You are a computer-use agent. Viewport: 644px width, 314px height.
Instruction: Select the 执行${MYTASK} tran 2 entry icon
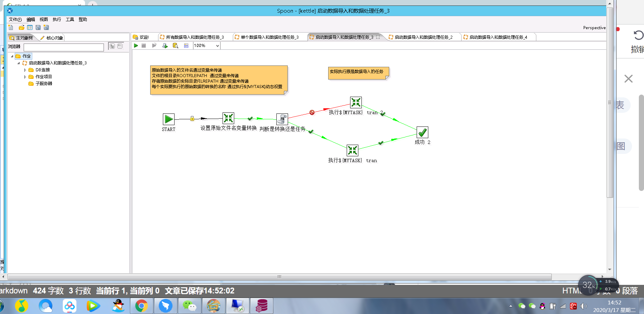pyautogui.click(x=356, y=102)
